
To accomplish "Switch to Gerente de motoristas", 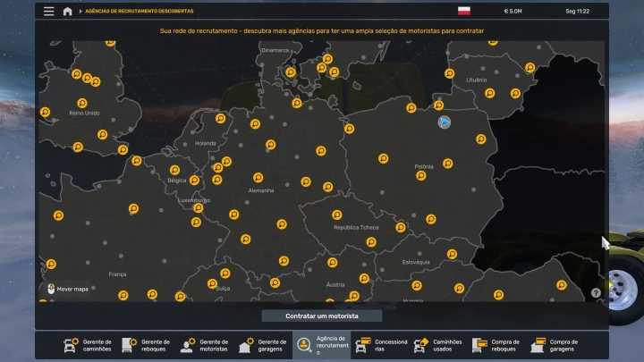I will (204, 345).
